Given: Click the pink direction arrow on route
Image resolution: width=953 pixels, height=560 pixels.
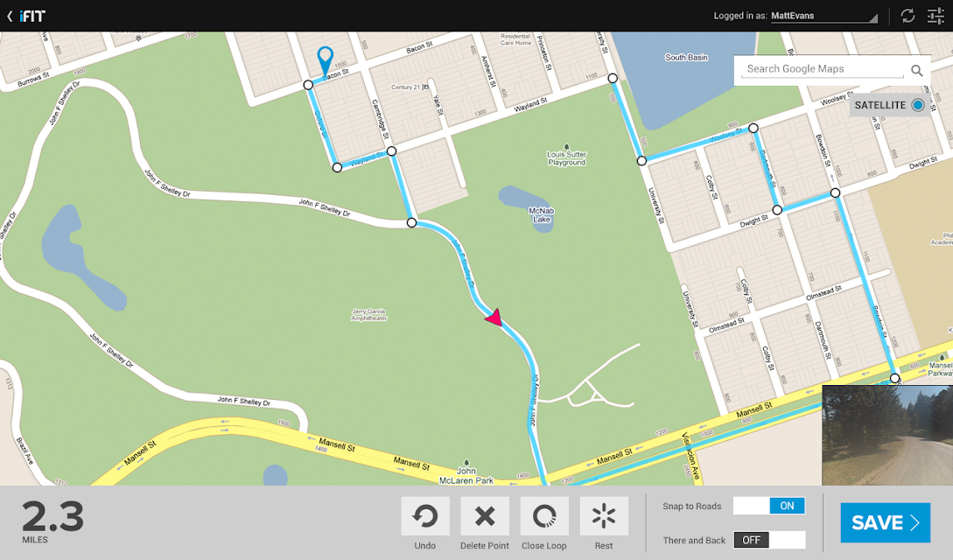Looking at the screenshot, I should 494,317.
